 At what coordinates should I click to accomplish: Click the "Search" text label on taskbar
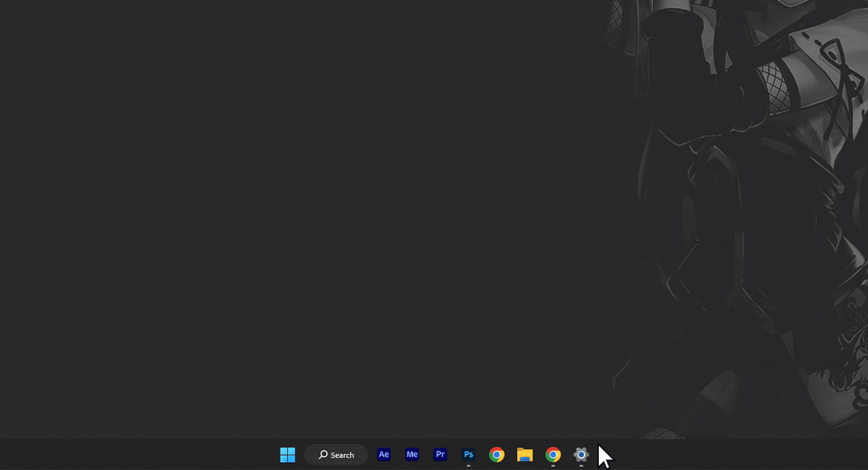(x=342, y=456)
